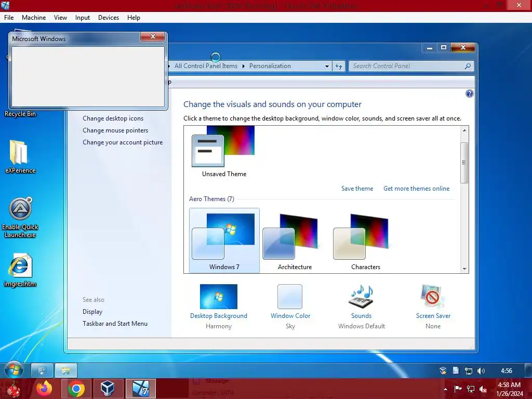Image resolution: width=532 pixels, height=399 pixels.
Task: Open the Help menu of VirtualBox
Action: 134,18
